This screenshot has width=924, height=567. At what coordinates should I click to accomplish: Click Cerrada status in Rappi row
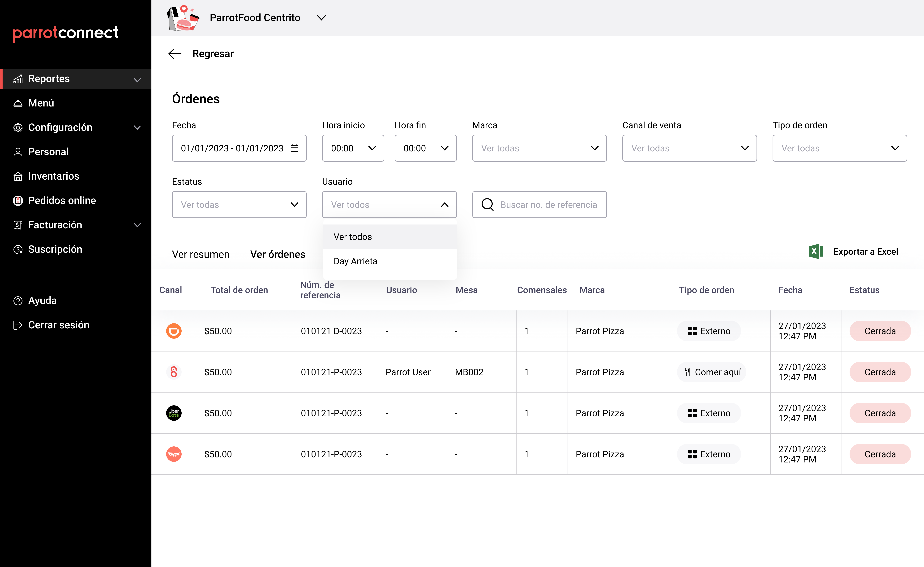tap(880, 454)
